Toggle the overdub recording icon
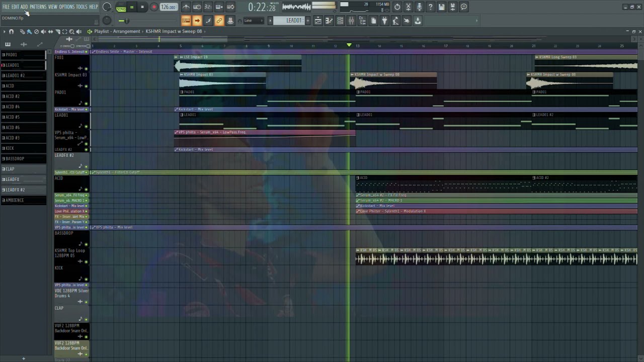 [x=219, y=7]
